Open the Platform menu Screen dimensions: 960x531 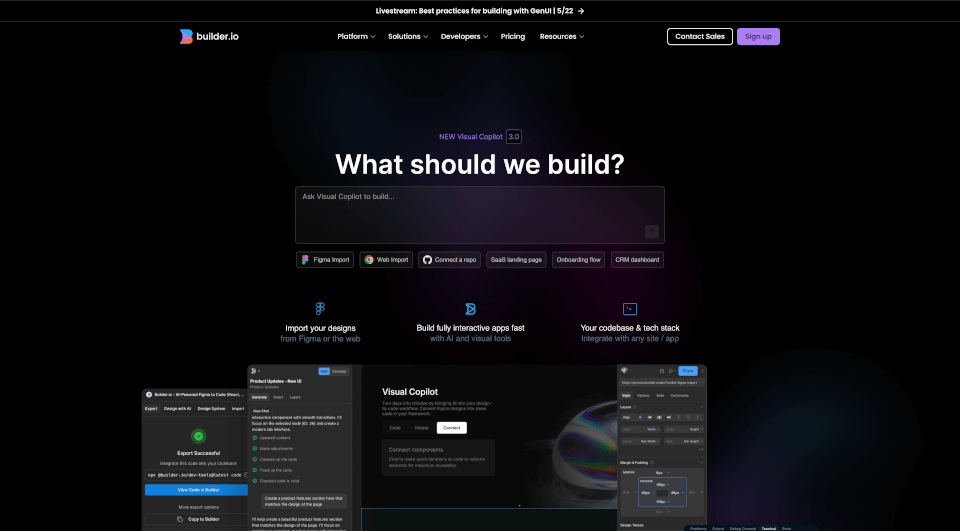point(356,37)
